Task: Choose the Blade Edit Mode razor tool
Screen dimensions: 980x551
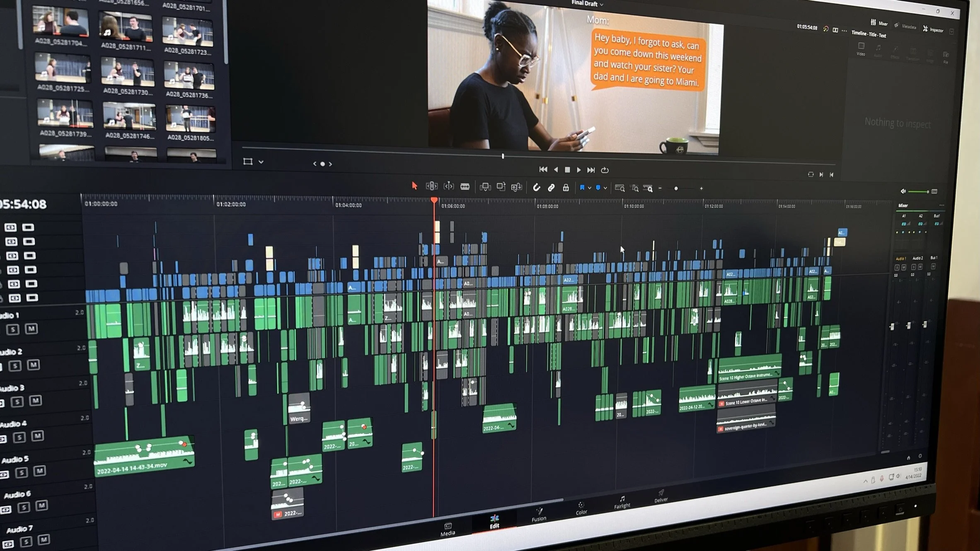Action: pyautogui.click(x=465, y=187)
